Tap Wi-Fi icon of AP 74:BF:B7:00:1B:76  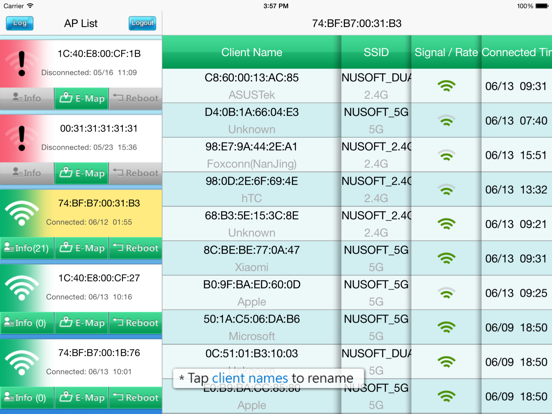coord(22,363)
